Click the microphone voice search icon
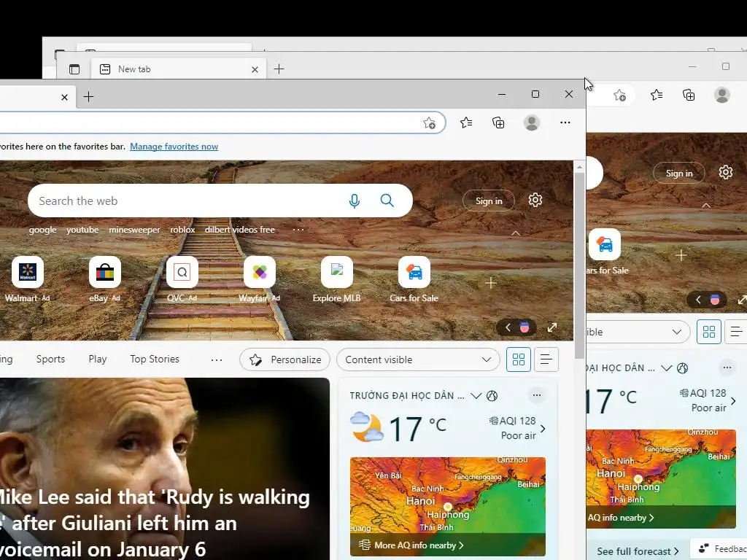This screenshot has width=747, height=560. (354, 201)
